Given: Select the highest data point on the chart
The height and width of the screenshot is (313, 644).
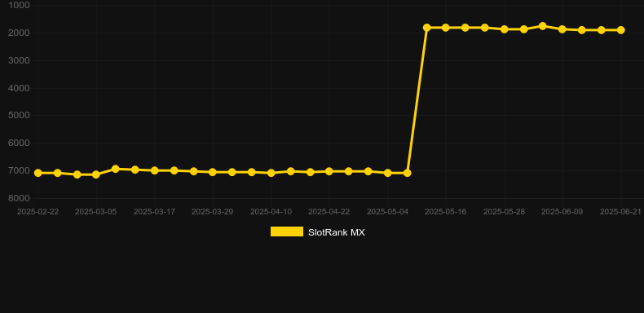Looking at the screenshot, I should (x=543, y=26).
